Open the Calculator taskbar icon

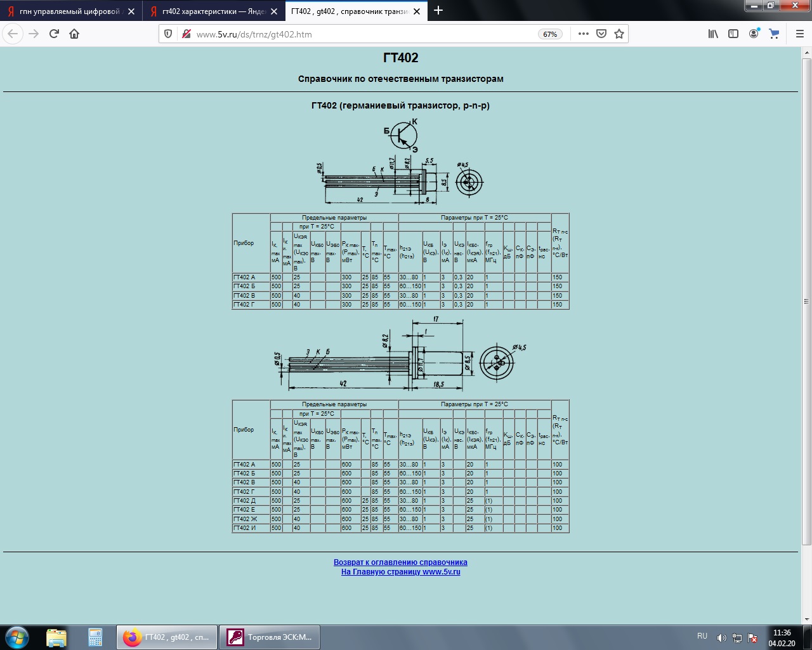(95, 637)
